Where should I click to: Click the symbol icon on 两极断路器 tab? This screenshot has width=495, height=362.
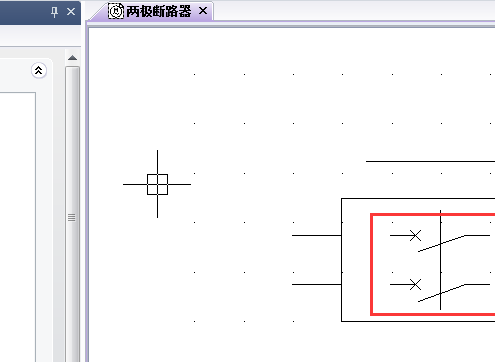pos(116,11)
